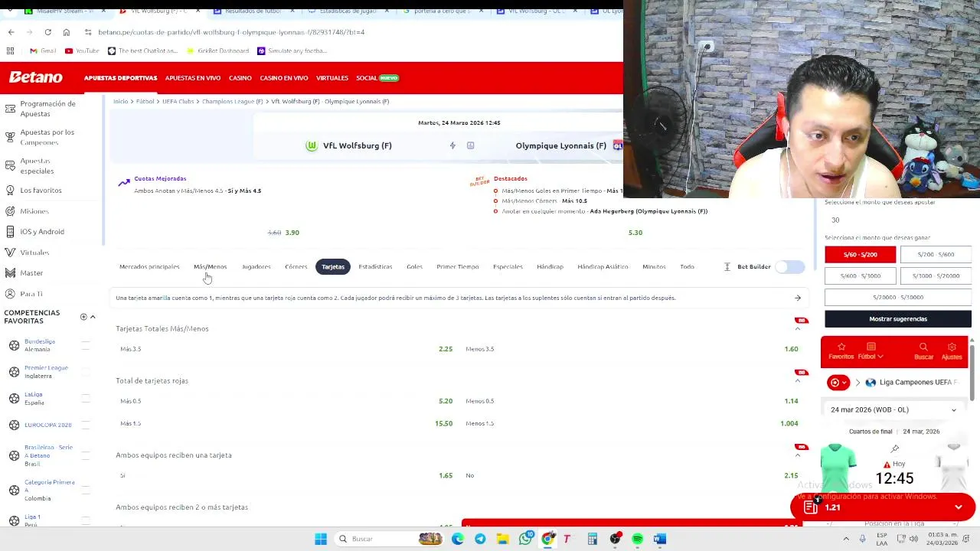Open Misiones in sidebar
The image size is (980, 551).
[34, 211]
